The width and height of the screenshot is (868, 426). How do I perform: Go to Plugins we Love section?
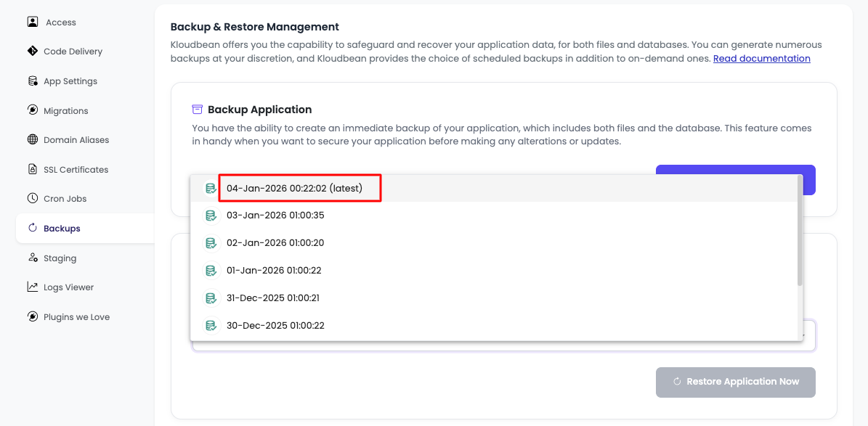[x=76, y=317]
